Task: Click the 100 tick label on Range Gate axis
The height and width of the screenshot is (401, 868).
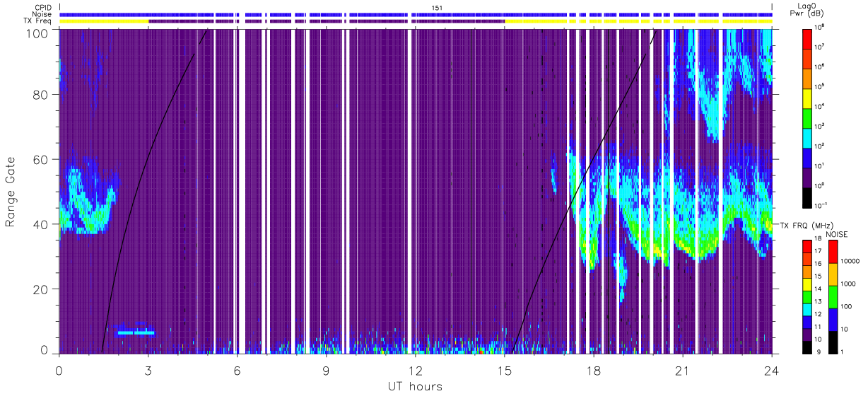Action: (37, 33)
